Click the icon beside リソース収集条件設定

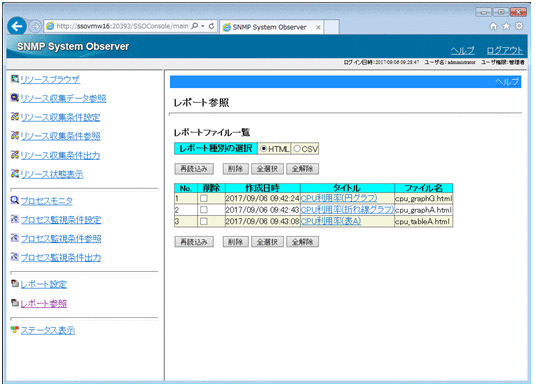[x=14, y=117]
